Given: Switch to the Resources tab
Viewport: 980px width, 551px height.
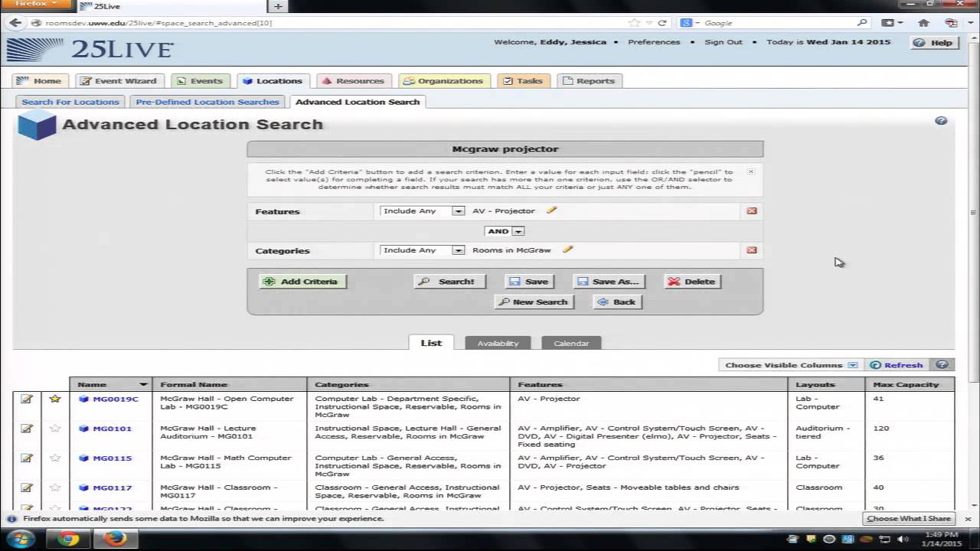Looking at the screenshot, I should point(352,80).
